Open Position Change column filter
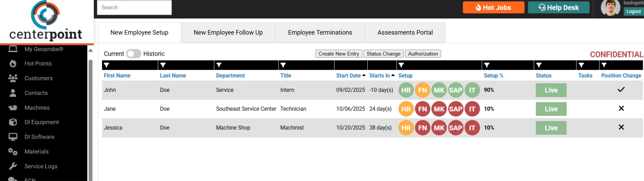Viewport: 644px width, 181px height. 604,65
